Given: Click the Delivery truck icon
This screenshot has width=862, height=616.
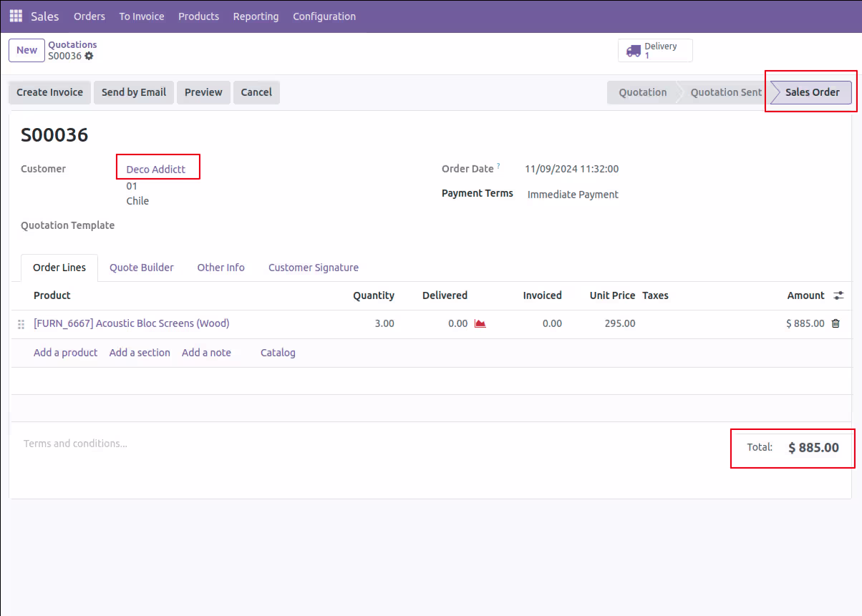Looking at the screenshot, I should (x=633, y=51).
